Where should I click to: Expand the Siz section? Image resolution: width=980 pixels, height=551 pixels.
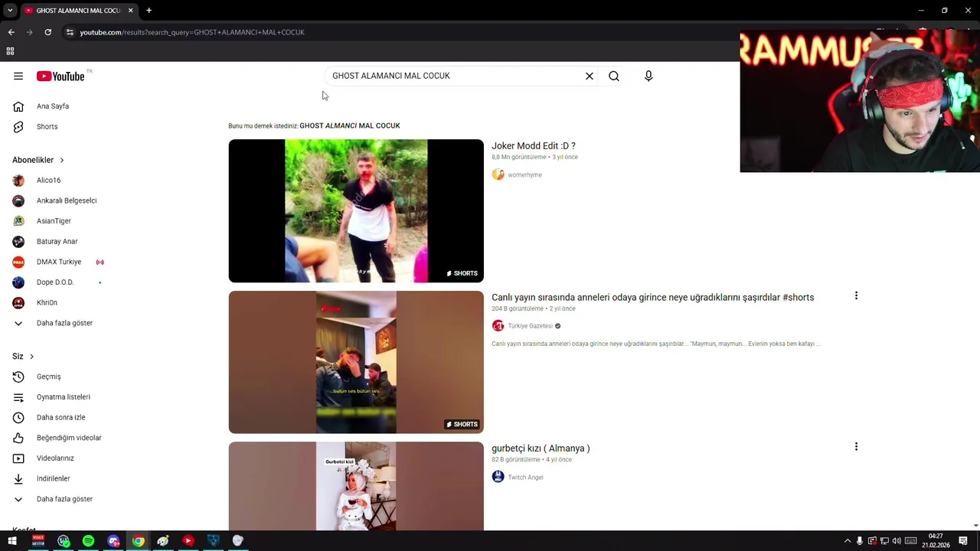[x=23, y=356]
